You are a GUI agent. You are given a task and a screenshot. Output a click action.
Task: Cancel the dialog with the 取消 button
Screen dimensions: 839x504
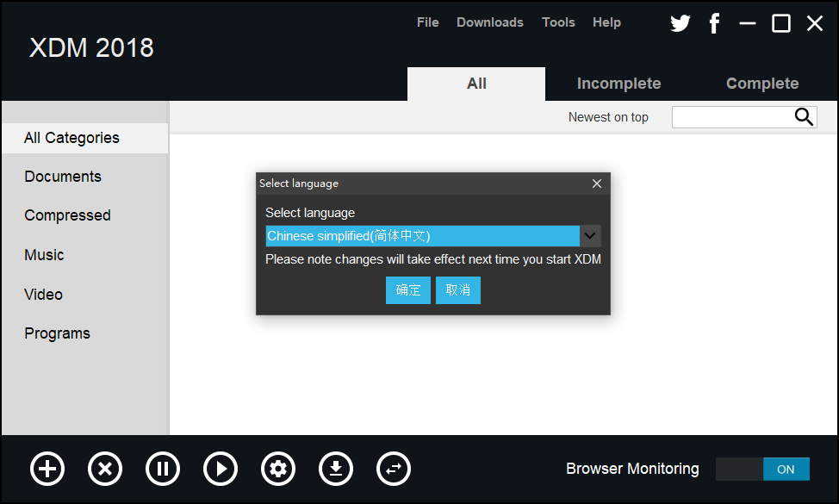tap(458, 290)
